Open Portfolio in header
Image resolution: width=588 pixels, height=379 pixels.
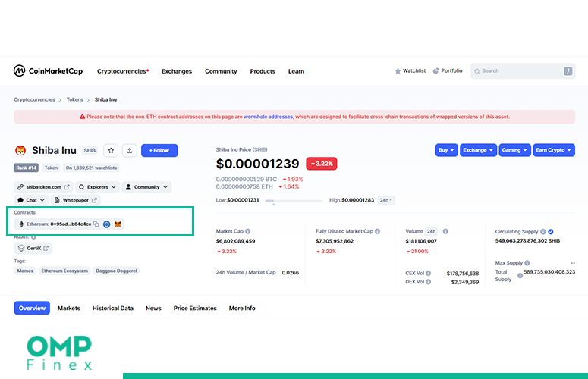(x=448, y=70)
